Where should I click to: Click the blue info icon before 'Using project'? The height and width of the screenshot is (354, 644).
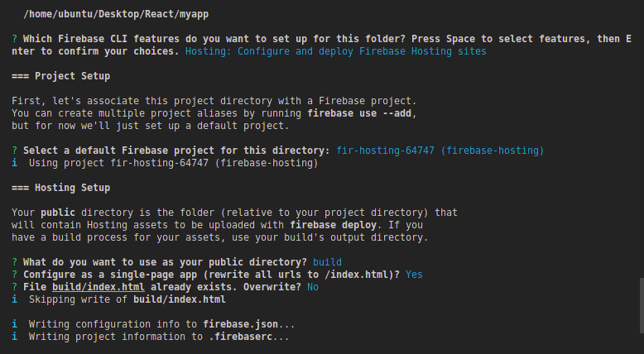[x=14, y=163]
